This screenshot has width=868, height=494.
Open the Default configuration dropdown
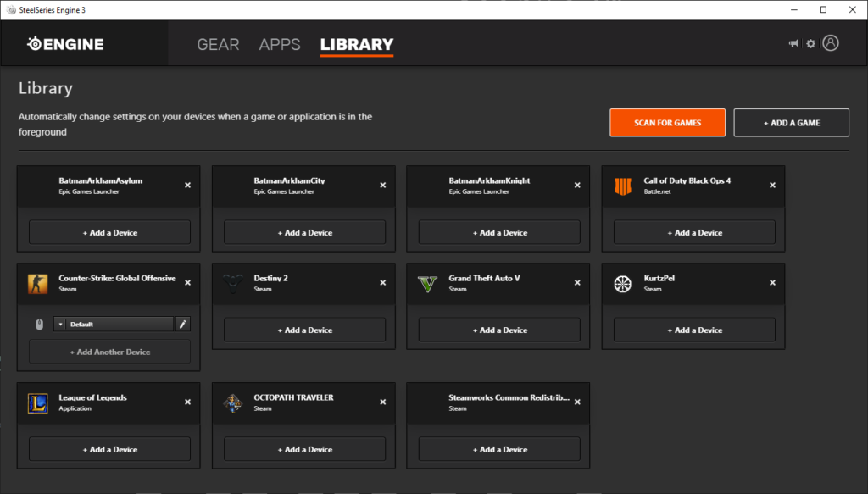point(114,325)
